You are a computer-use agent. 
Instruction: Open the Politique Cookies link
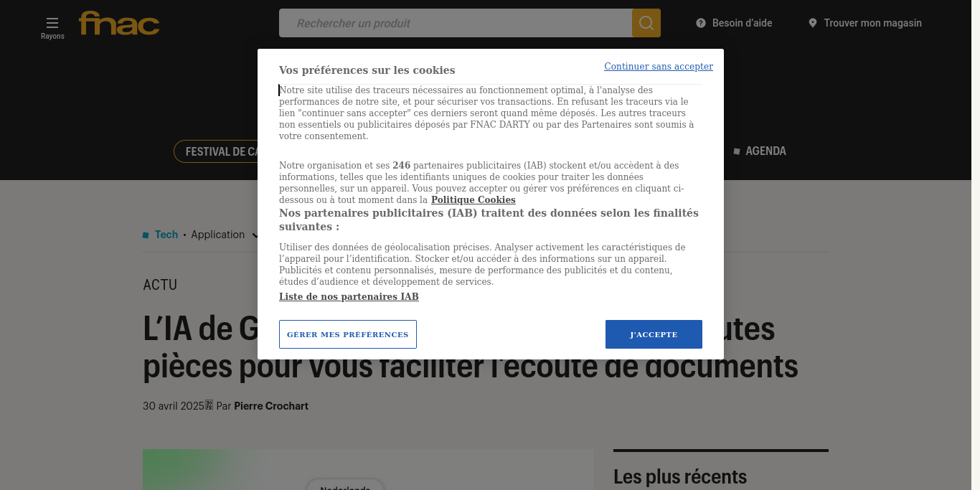473,200
